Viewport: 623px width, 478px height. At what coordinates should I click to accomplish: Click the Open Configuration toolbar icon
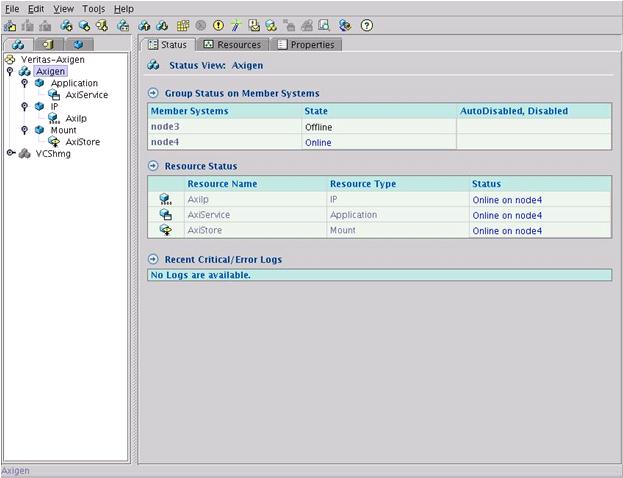(10, 26)
